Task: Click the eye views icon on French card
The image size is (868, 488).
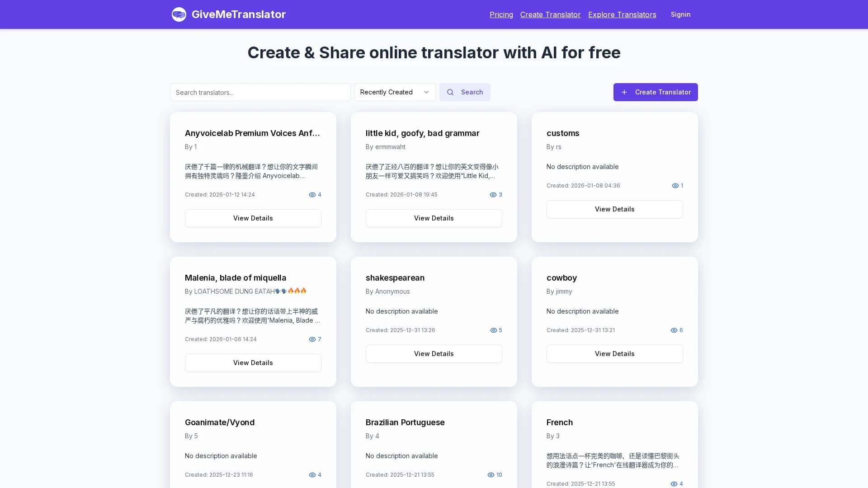Action: pos(674,484)
